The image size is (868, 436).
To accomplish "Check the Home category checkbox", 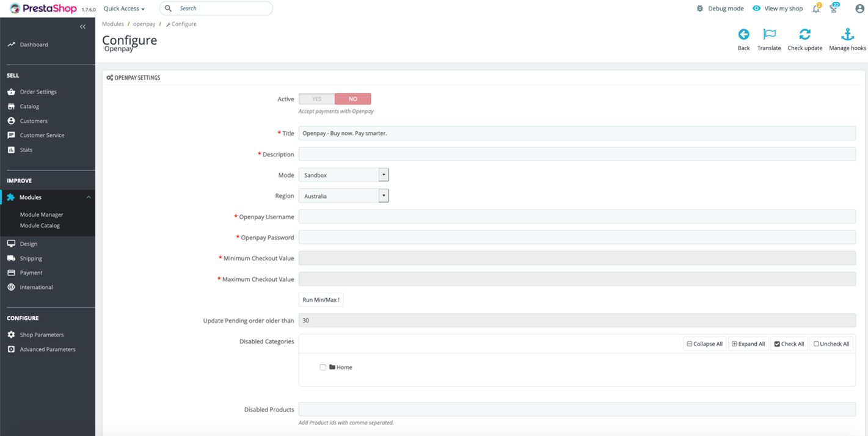I will (x=323, y=368).
